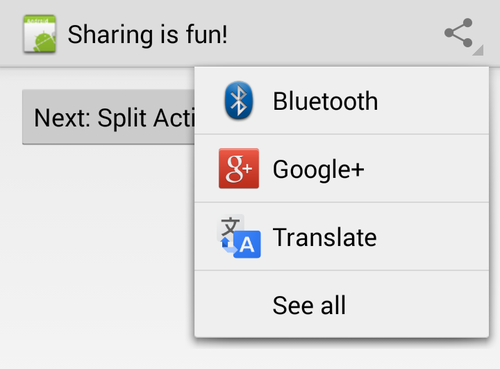Tap the Translate app icon
The width and height of the screenshot is (500, 369).
[239, 236]
